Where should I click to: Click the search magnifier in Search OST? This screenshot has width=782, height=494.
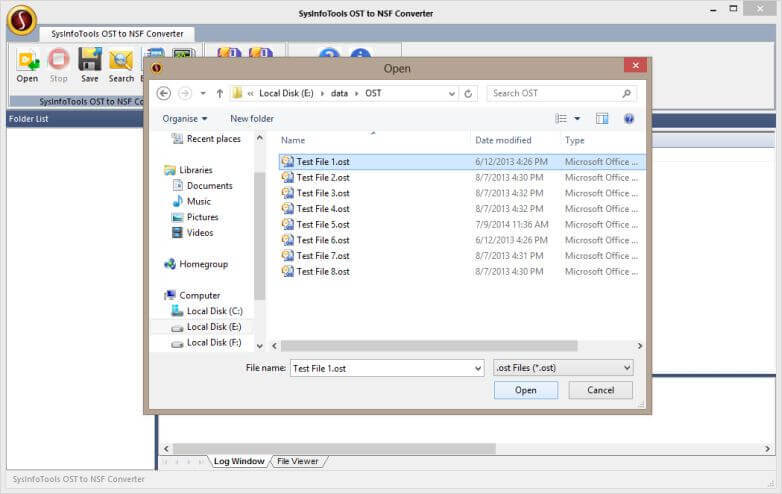click(626, 93)
